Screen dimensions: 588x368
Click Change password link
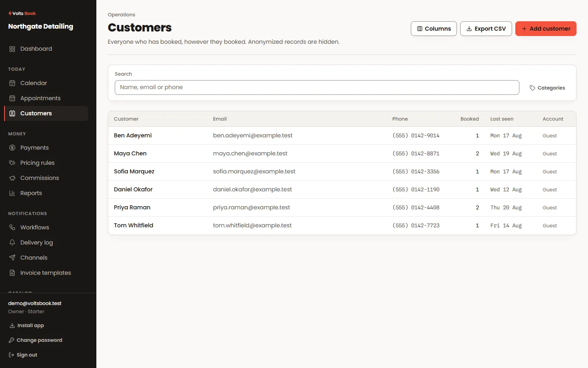click(x=36, y=340)
